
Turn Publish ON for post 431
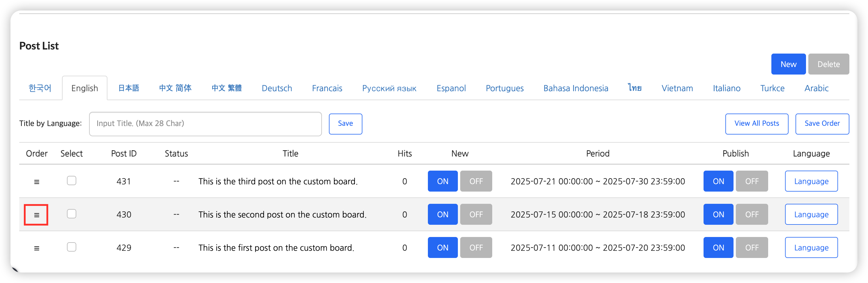tap(718, 181)
